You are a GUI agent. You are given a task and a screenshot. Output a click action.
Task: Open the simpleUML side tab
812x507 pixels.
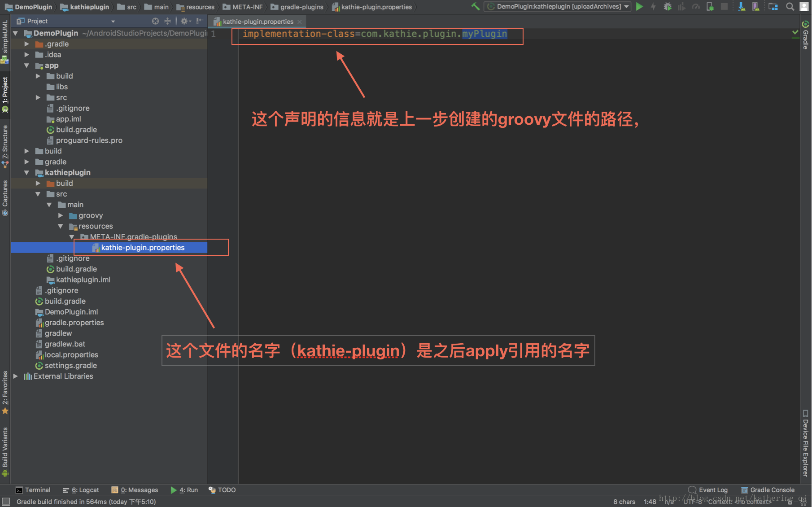click(5, 41)
